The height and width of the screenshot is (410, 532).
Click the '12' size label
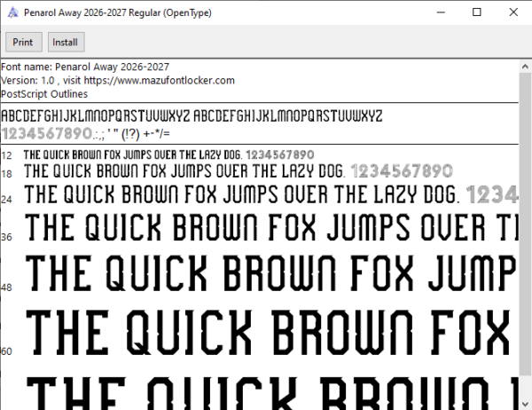[x=6, y=155]
